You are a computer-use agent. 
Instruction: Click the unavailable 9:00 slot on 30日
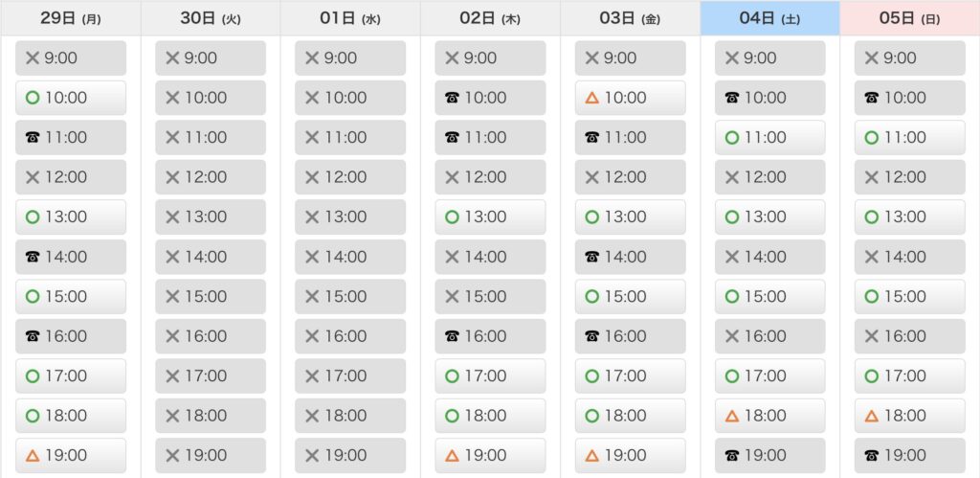coord(211,58)
